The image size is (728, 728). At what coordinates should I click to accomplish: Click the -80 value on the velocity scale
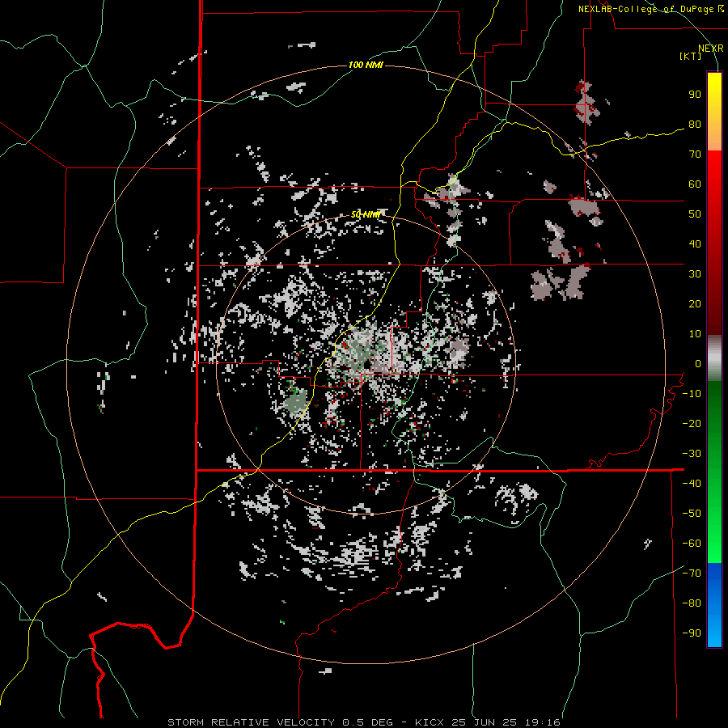coord(692,603)
